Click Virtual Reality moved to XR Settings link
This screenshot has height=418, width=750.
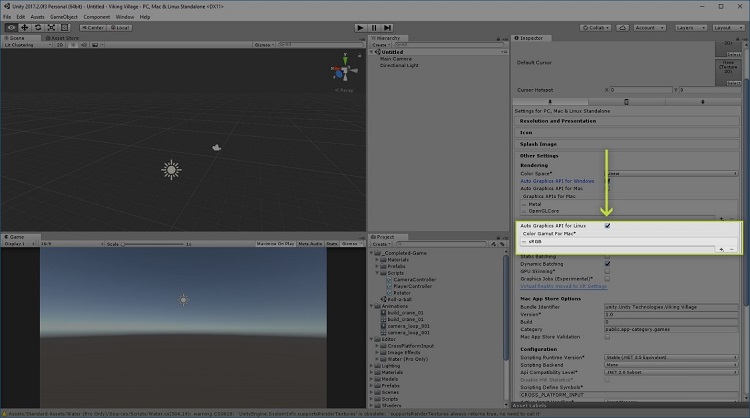(561, 285)
